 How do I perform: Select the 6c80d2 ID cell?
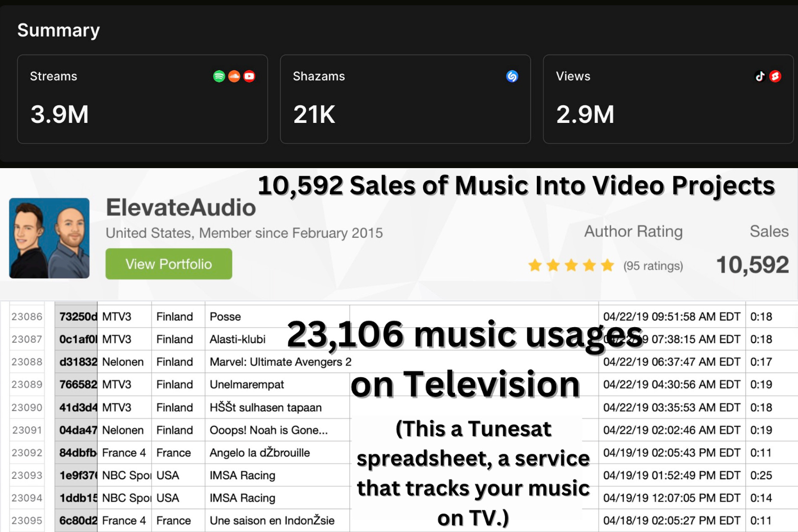[77, 520]
